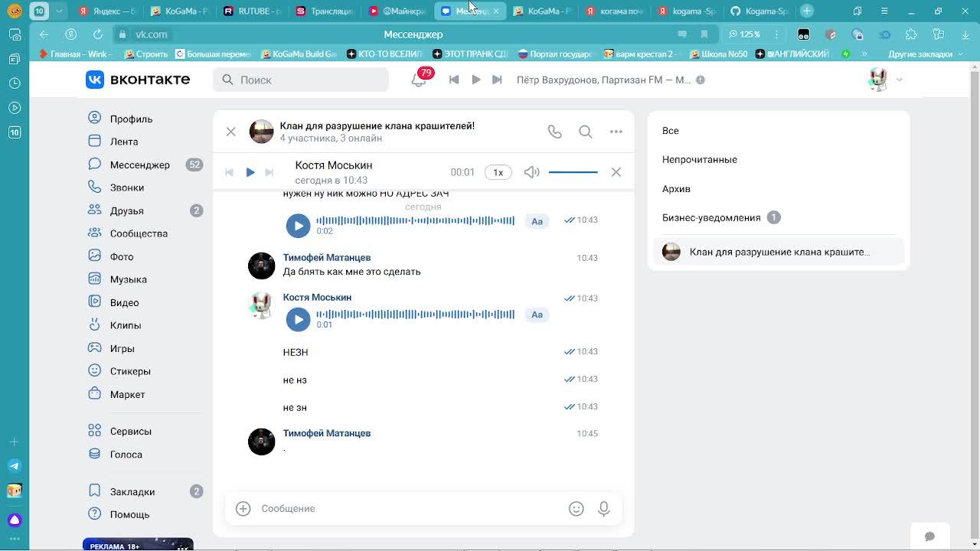Close the voice message player bar

616,172
